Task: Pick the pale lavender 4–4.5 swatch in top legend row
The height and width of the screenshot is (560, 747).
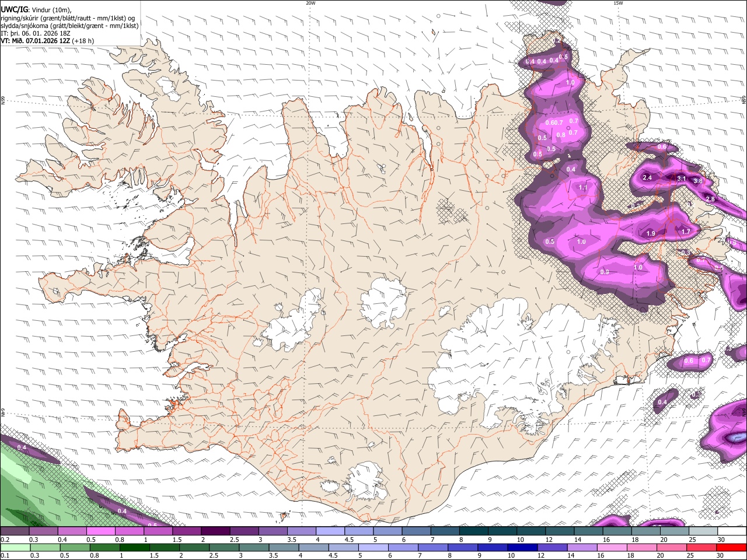Action: tap(330, 531)
